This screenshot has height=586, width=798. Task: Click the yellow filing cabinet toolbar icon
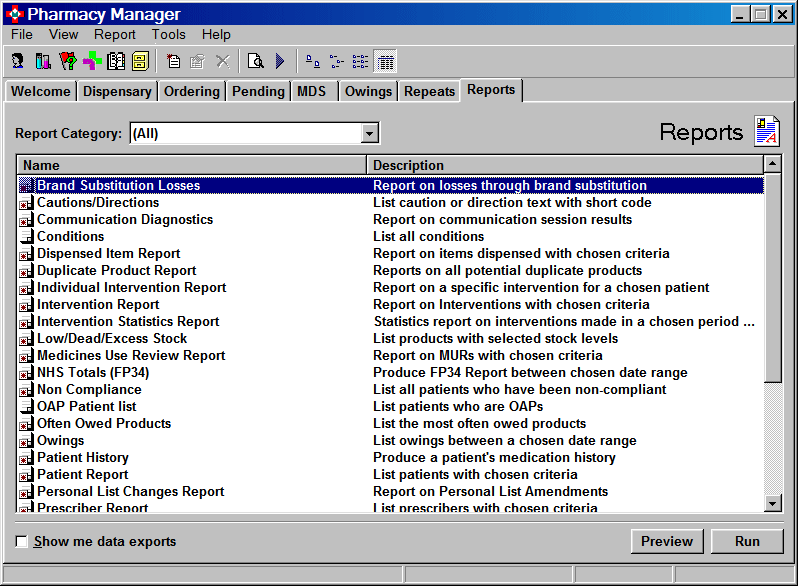(139, 61)
